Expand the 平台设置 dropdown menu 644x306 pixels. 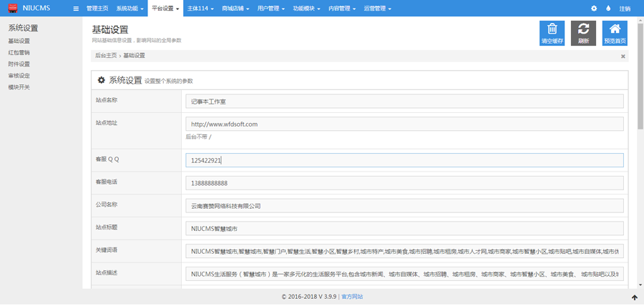[165, 9]
